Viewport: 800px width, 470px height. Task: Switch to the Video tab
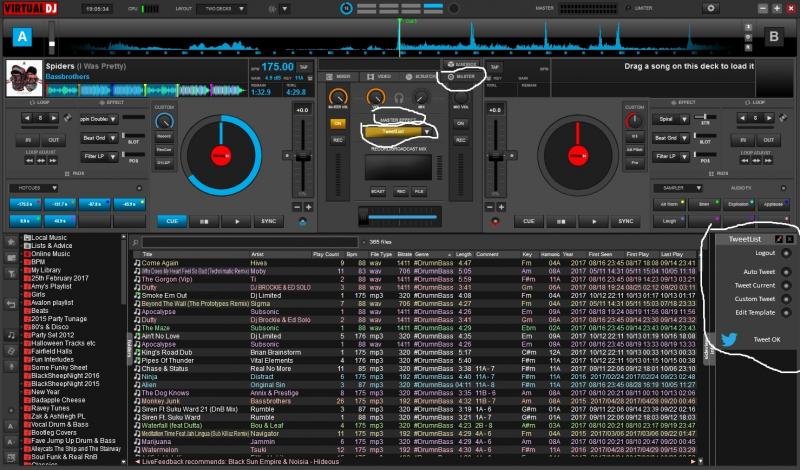pos(379,77)
